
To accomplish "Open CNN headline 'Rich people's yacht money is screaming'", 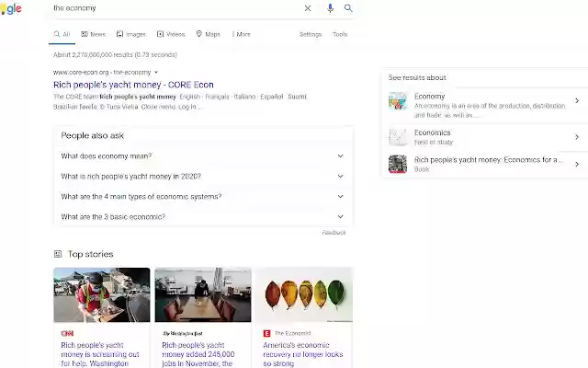I will click(100, 354).
